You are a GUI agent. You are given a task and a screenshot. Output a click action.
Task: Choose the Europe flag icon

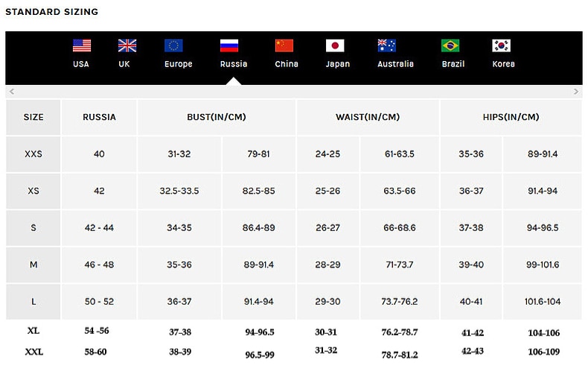coord(173,45)
